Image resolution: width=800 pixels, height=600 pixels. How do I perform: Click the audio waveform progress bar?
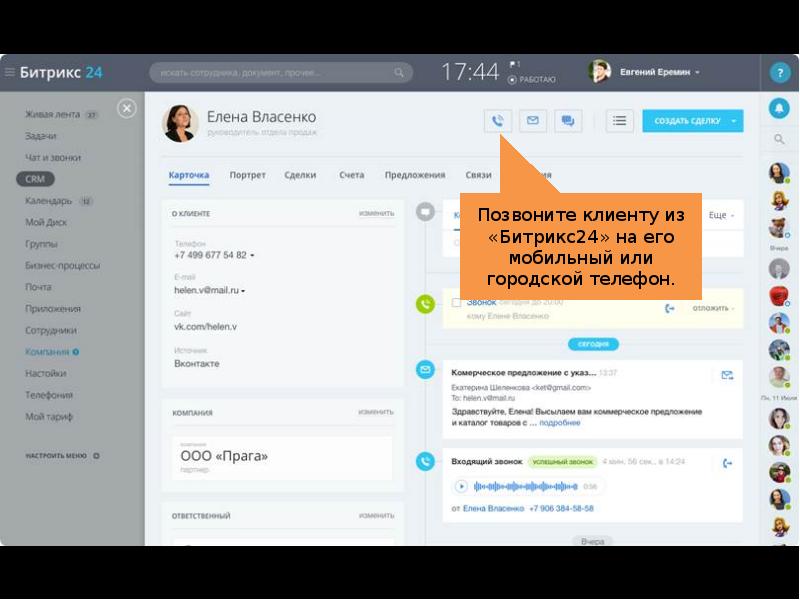pos(525,487)
